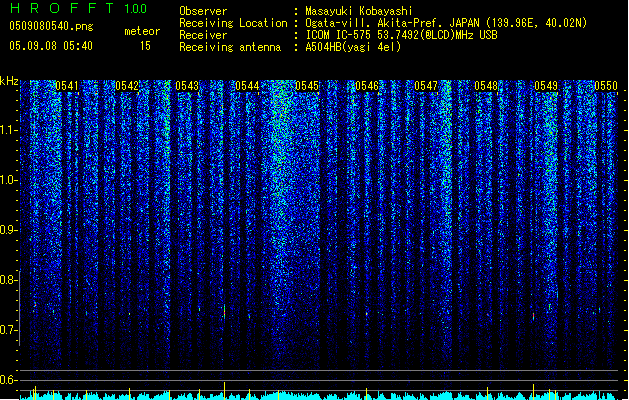
Task: Select the file name 0509080540.png
Action: tap(51, 26)
